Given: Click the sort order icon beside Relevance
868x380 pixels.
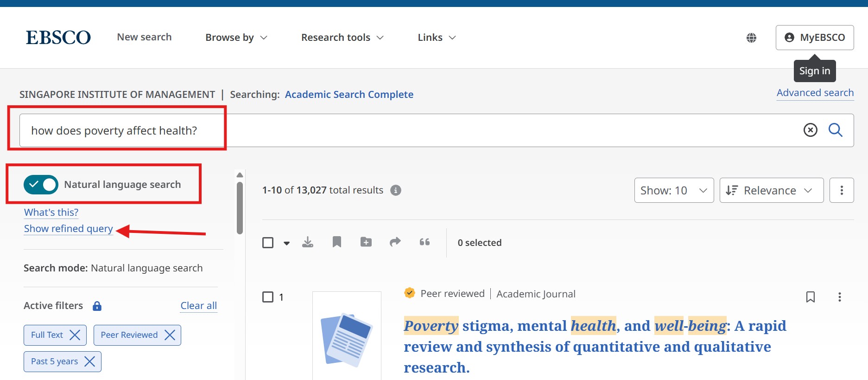Looking at the screenshot, I should click(x=732, y=190).
